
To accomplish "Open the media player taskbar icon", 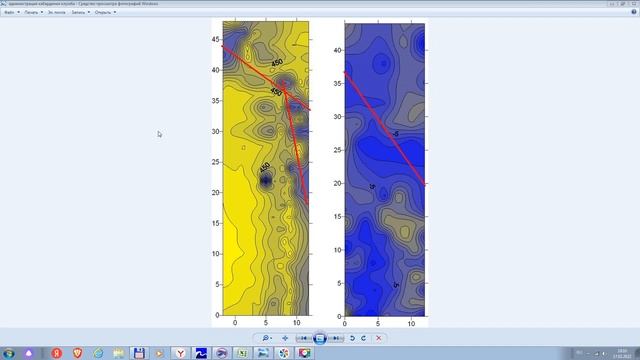I will tap(160, 353).
